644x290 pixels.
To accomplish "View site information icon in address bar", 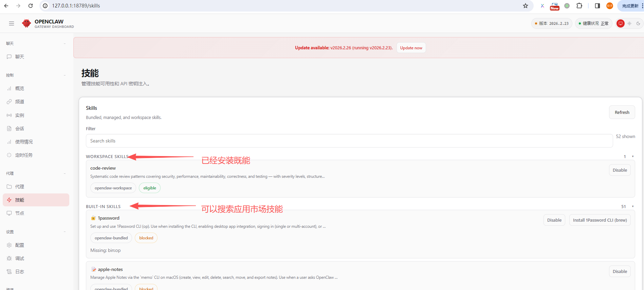I will [45, 6].
